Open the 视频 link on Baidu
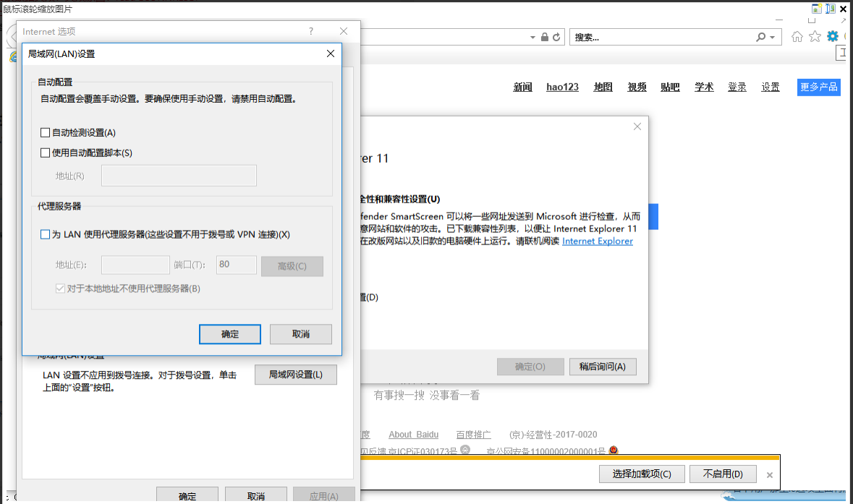Screen dimensions: 853x504 pos(637,87)
